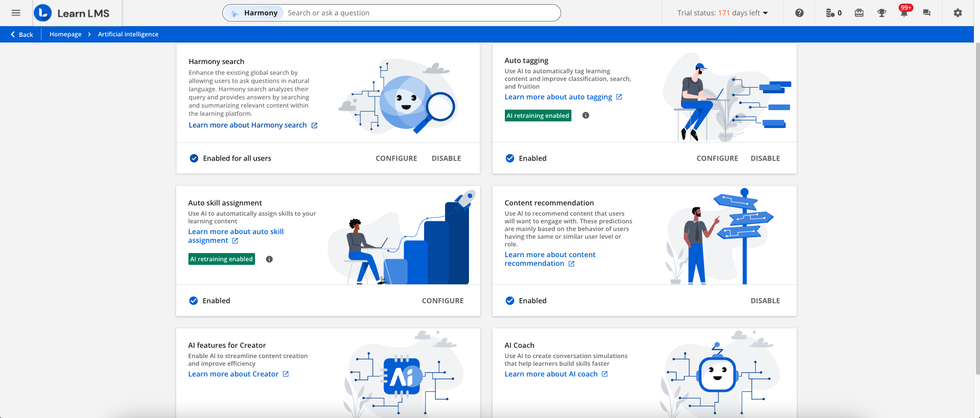Open the help question mark icon
The width and height of the screenshot is (980, 418).
click(x=799, y=13)
